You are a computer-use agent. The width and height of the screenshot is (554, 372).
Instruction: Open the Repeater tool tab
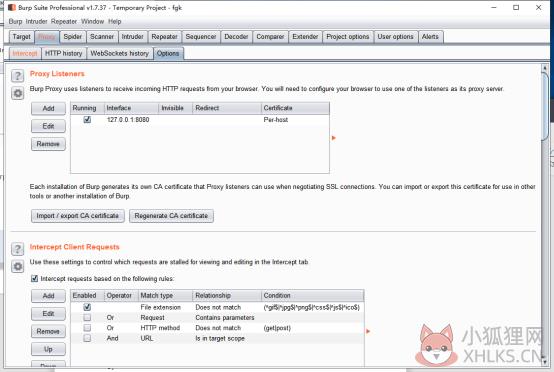pyautogui.click(x=164, y=37)
